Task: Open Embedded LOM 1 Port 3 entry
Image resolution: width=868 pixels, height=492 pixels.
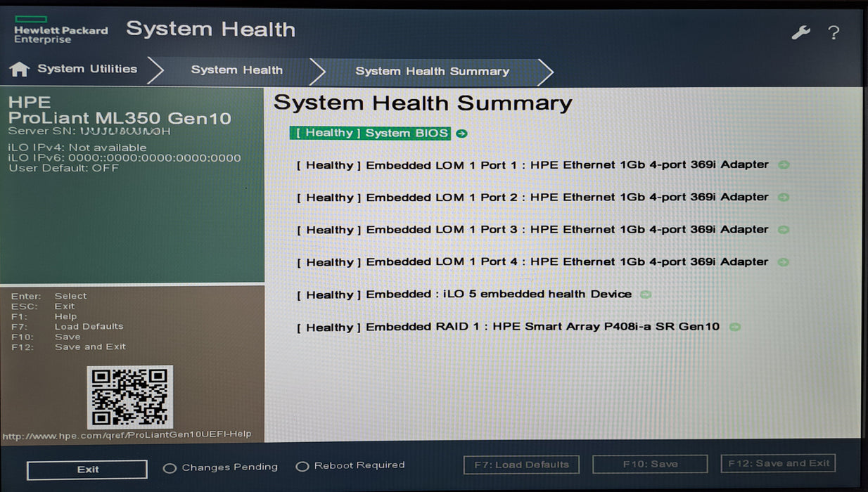Action: tap(532, 230)
